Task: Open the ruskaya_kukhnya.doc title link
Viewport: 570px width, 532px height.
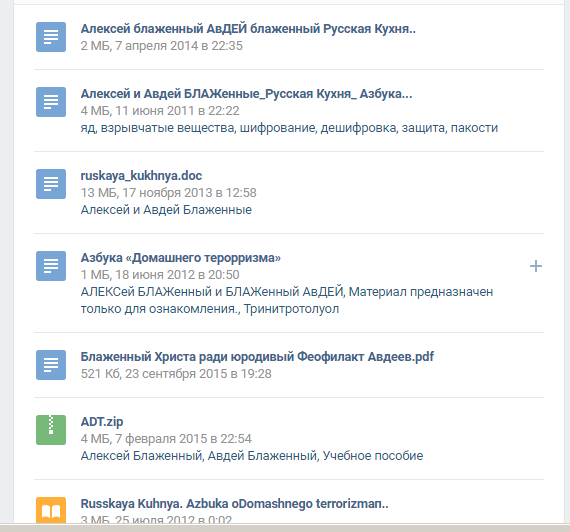Action: pos(141,176)
